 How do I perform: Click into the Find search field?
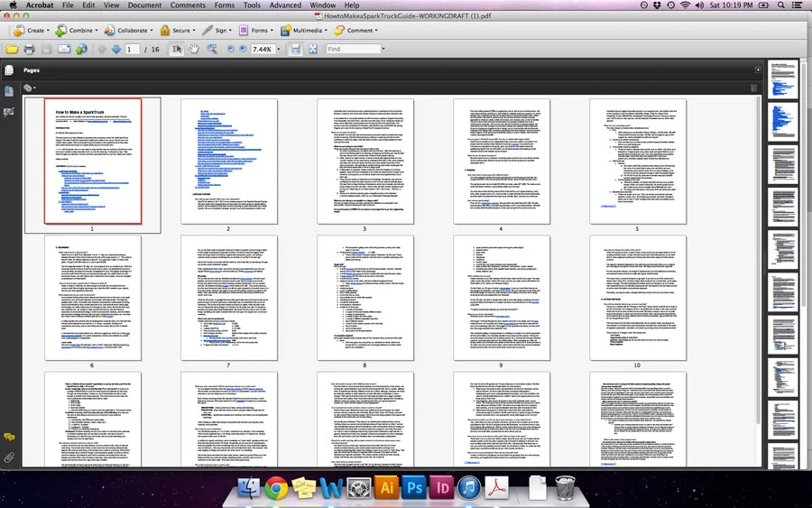point(353,50)
